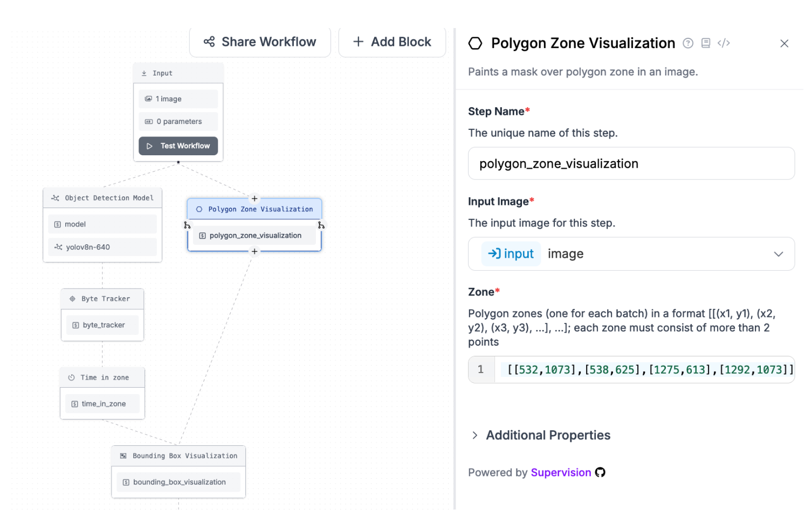
Task: Run the Test Workflow button
Action: point(178,146)
